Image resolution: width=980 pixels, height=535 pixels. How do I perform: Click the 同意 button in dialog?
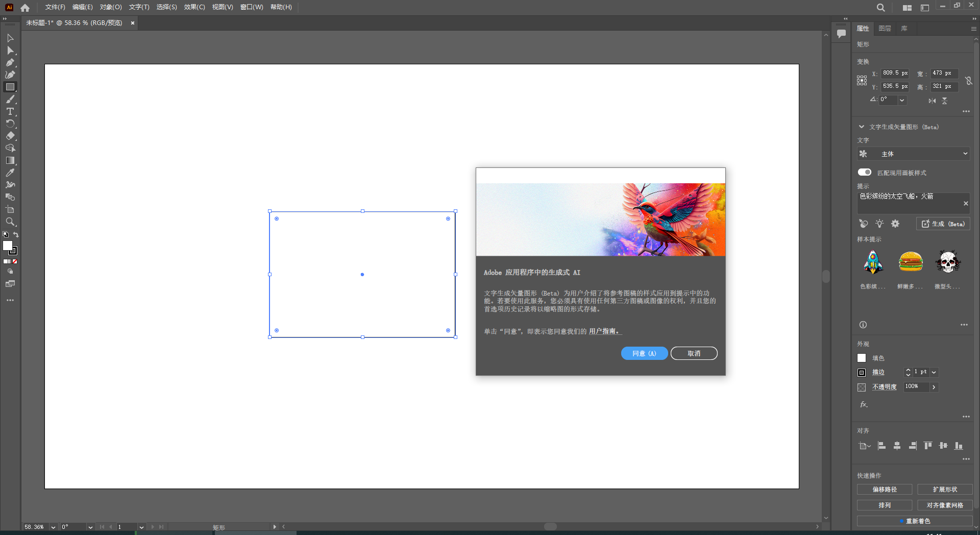click(644, 353)
